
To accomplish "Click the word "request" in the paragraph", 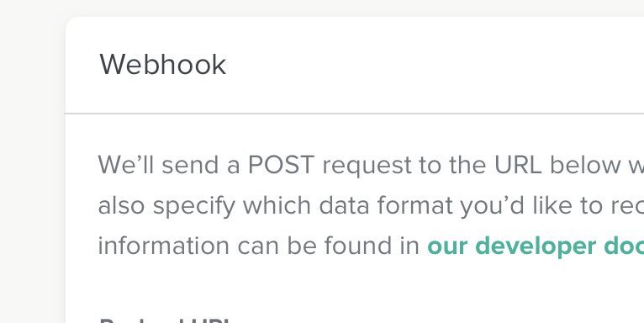I will (x=367, y=167).
